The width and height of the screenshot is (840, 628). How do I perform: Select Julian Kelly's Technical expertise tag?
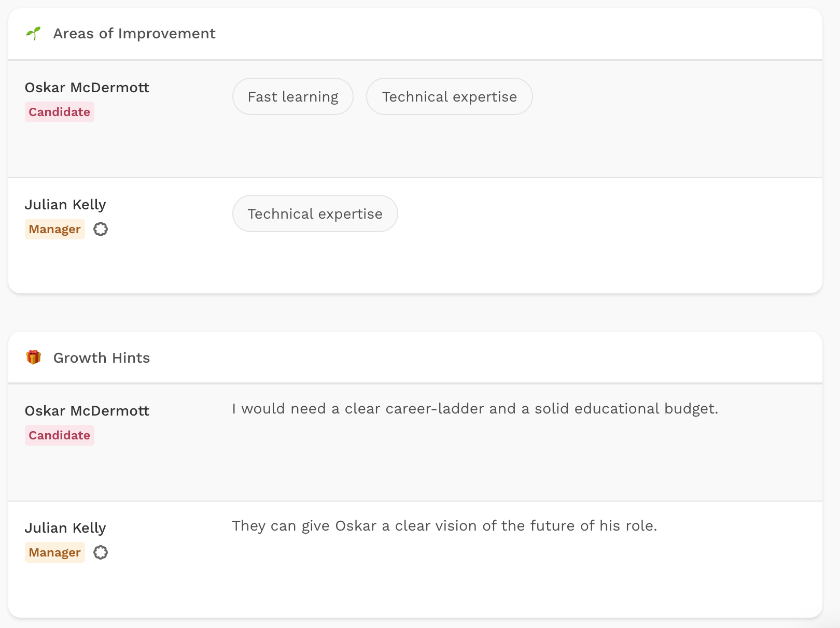[315, 214]
